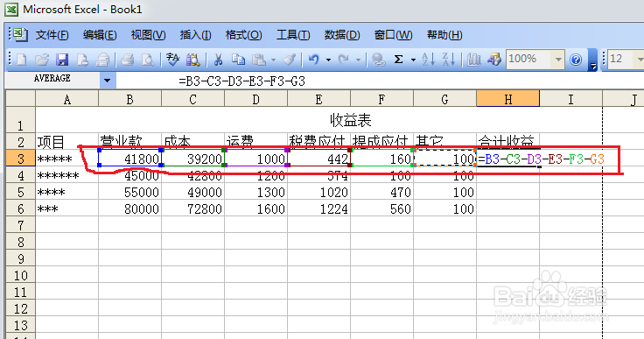
Task: Open Print Preview
Action: pos(148,60)
